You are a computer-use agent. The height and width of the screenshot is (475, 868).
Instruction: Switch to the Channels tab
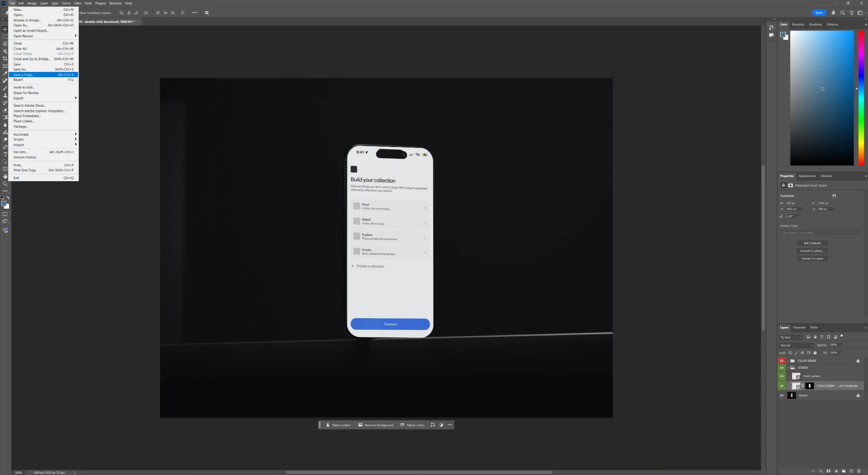(x=799, y=328)
